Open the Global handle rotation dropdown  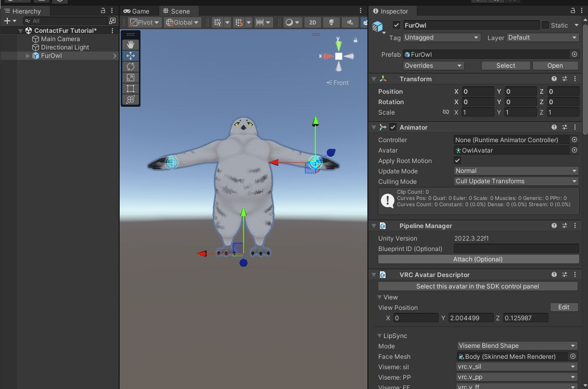182,22
